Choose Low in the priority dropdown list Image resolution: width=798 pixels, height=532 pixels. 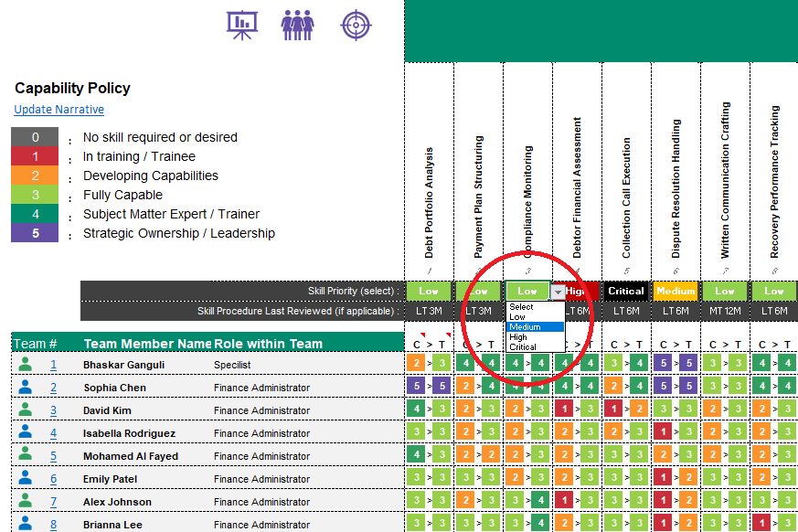click(x=536, y=316)
